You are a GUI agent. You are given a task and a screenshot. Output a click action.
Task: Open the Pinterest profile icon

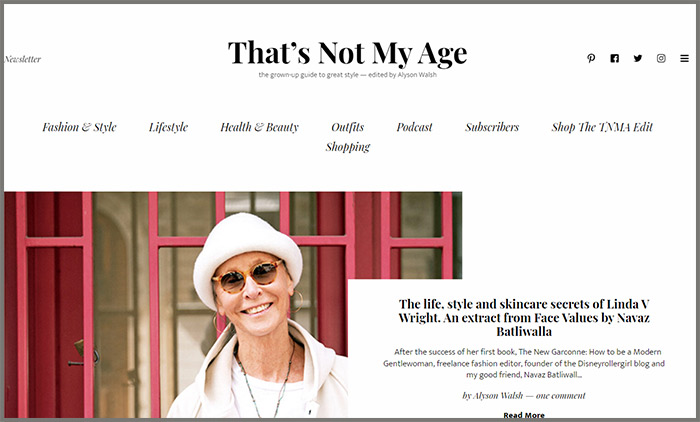click(x=591, y=58)
